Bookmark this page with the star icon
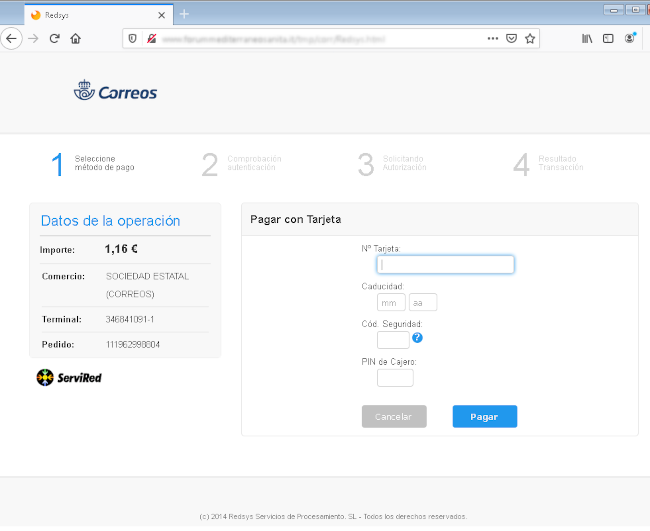Screen dimensions: 650x531 (530, 38)
